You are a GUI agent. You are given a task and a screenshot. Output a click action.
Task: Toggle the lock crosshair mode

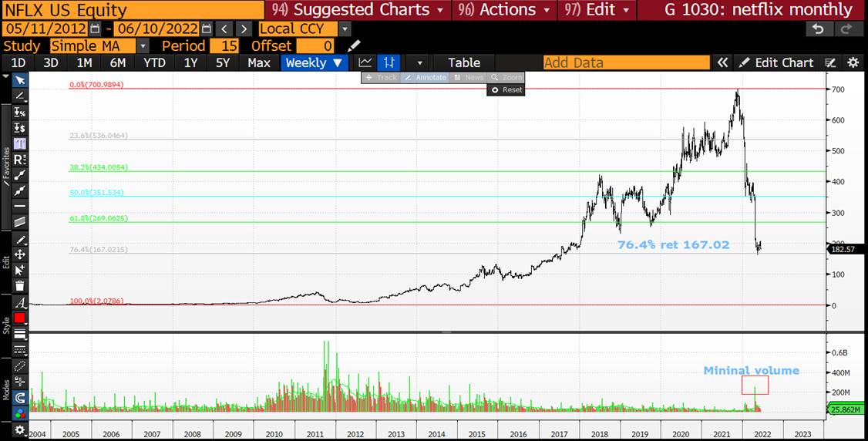[20, 382]
